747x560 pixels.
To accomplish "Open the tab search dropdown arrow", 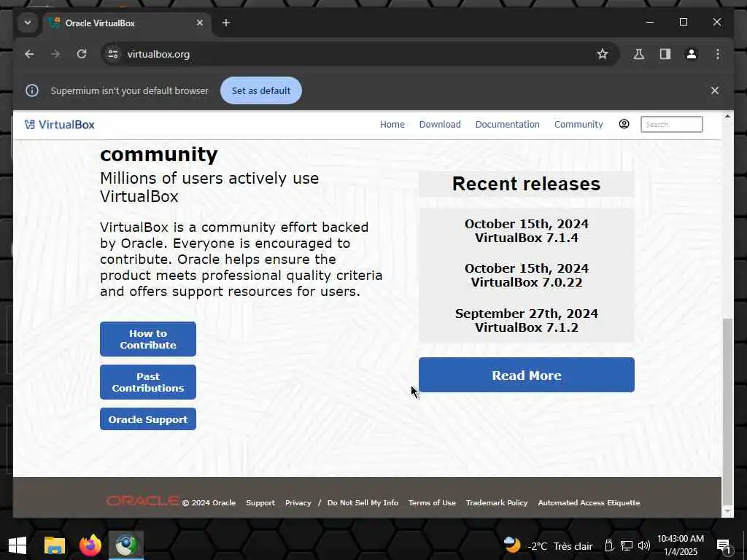I will click(x=28, y=23).
